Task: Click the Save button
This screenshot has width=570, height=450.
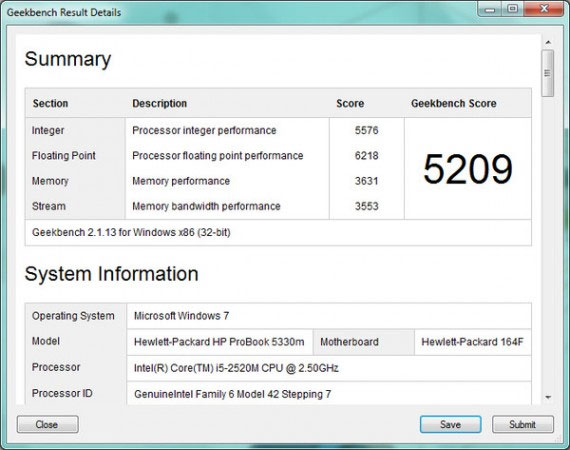Action: [450, 424]
